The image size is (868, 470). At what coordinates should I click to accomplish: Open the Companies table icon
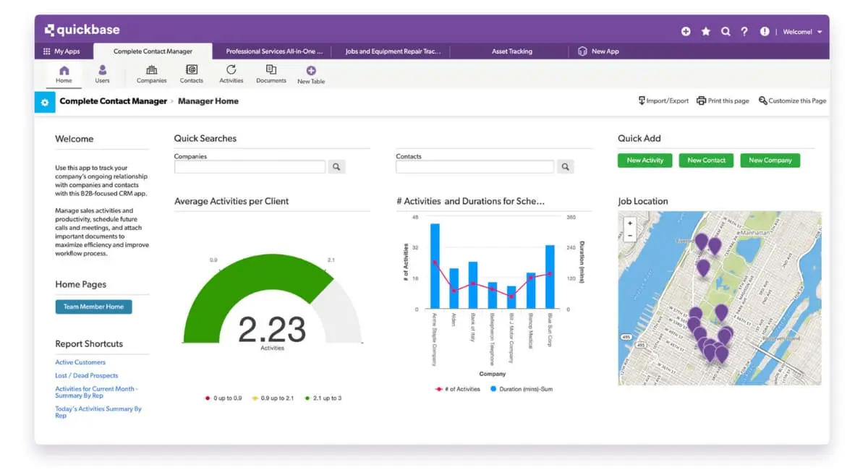pyautogui.click(x=152, y=74)
